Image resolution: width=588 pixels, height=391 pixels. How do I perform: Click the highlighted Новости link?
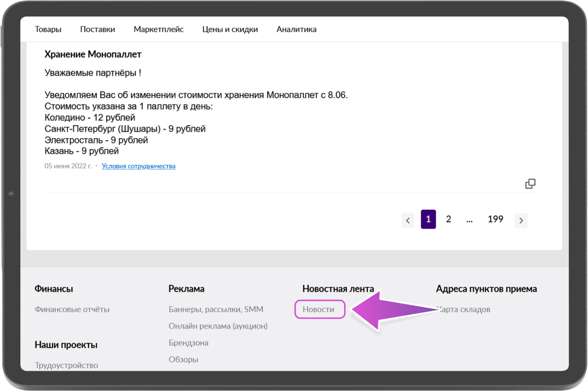click(320, 309)
